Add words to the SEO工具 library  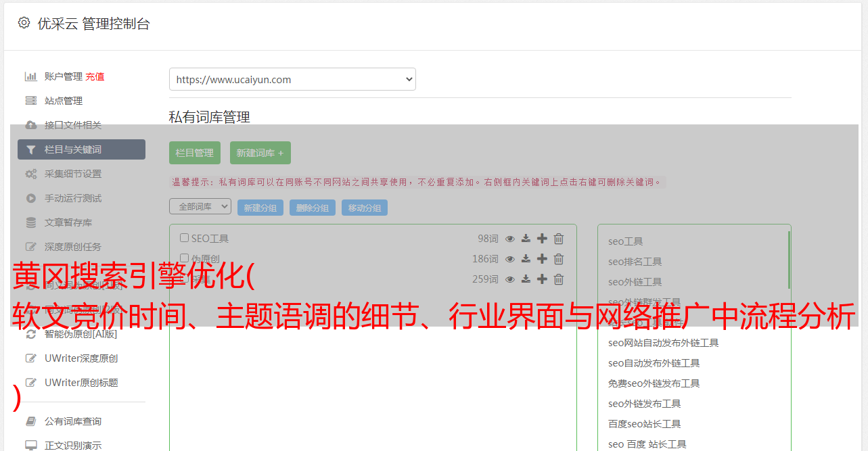pyautogui.click(x=542, y=239)
